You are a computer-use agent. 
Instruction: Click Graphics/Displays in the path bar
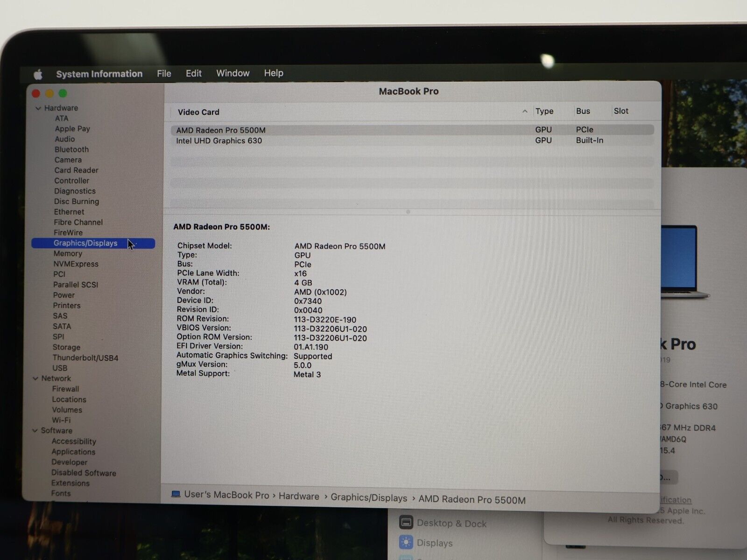(369, 498)
